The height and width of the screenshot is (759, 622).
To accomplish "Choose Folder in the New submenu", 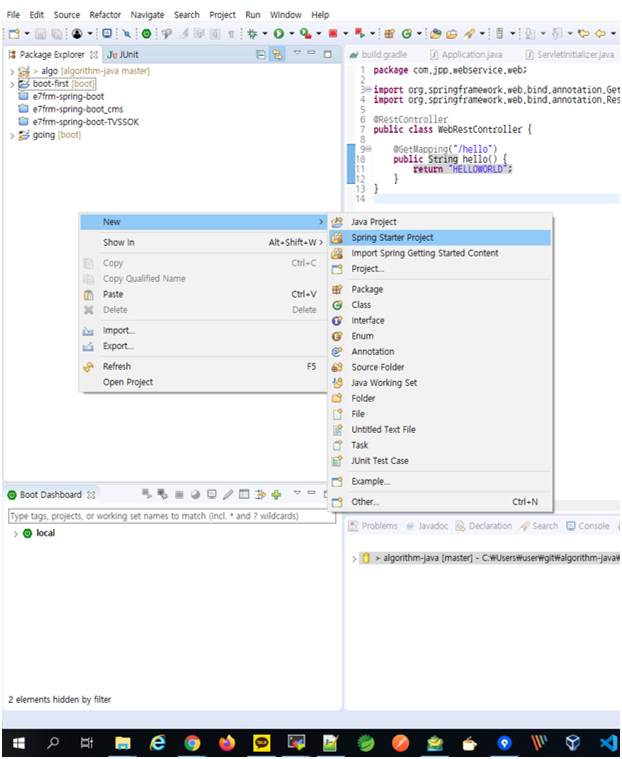I will tap(440, 398).
